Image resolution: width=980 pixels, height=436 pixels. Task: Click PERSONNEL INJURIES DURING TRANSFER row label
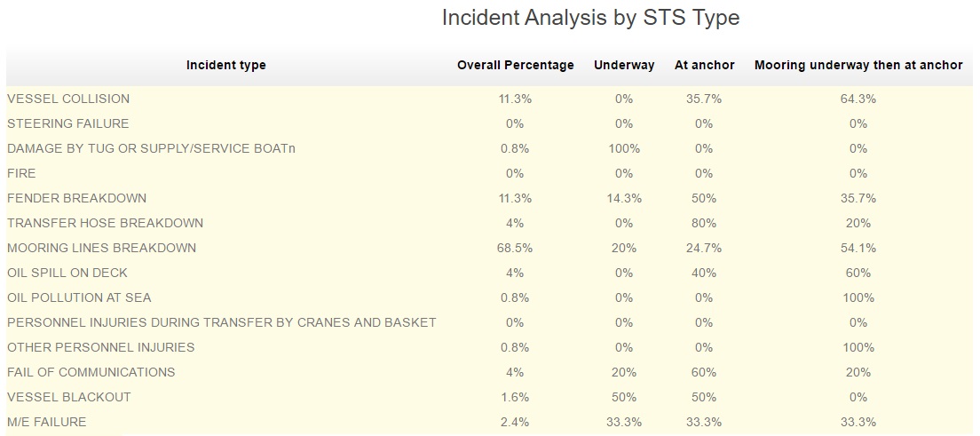[x=221, y=322]
